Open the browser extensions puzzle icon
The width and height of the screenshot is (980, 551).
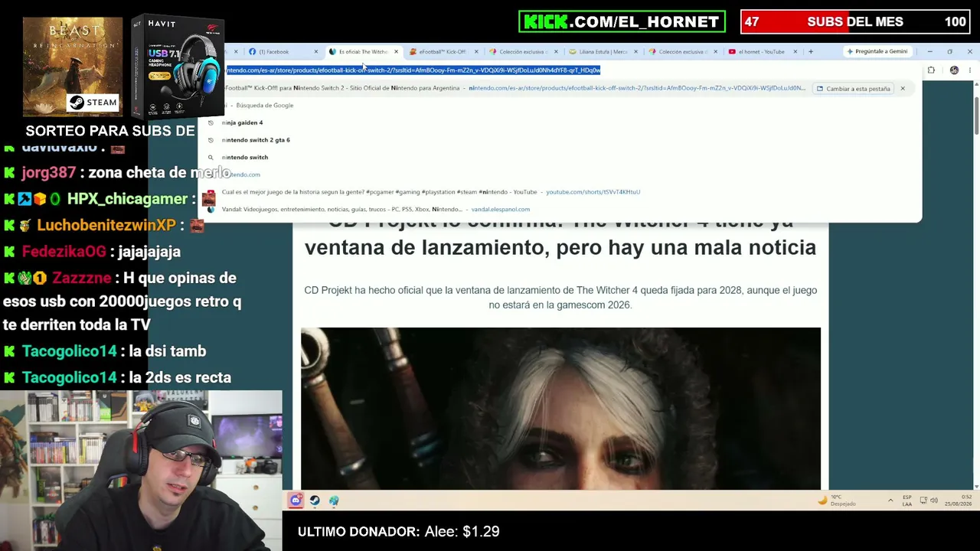[931, 70]
